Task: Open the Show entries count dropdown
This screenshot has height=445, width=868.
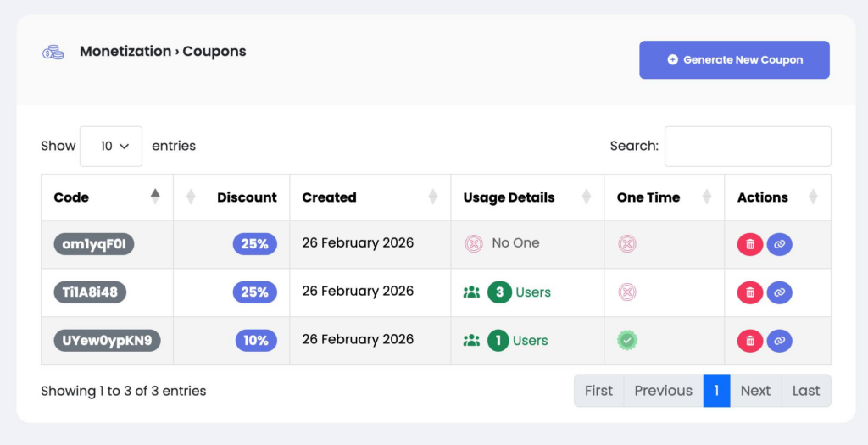Action: click(x=111, y=146)
